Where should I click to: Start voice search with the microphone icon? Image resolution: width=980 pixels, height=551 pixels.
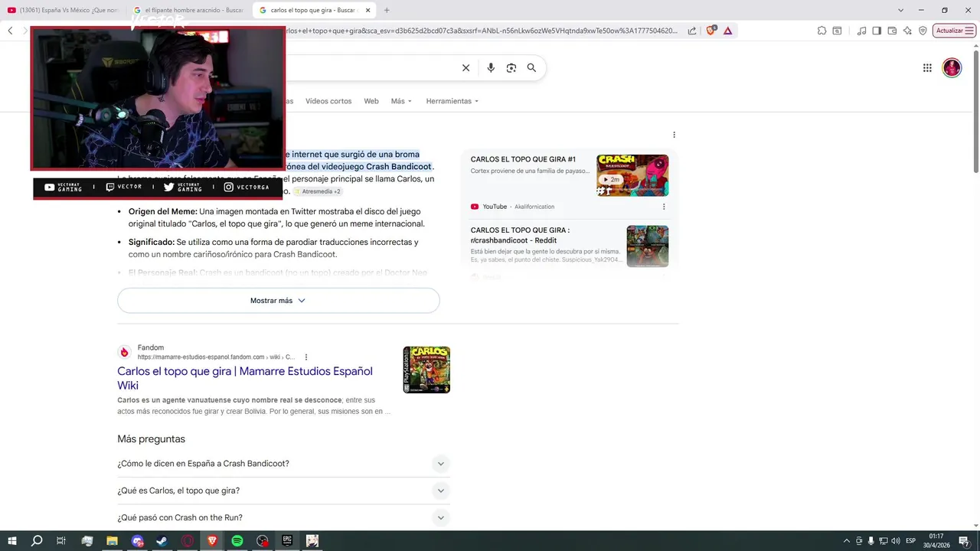(491, 68)
